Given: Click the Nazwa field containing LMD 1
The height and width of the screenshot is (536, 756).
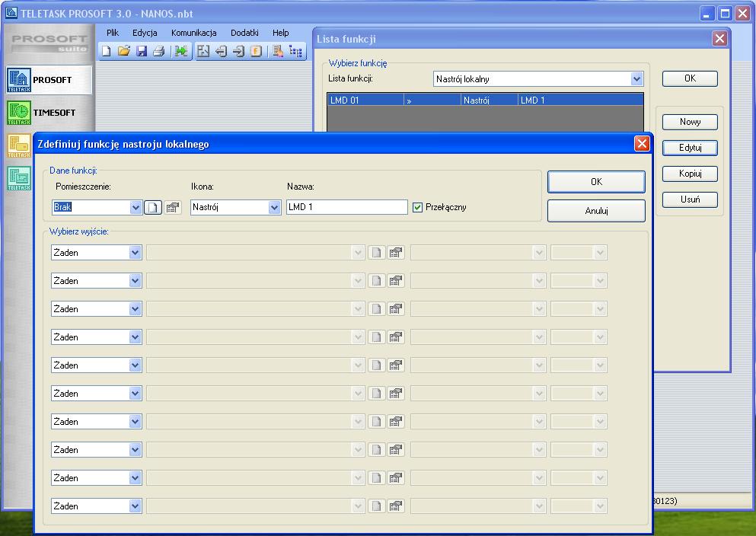Looking at the screenshot, I should pyautogui.click(x=346, y=207).
